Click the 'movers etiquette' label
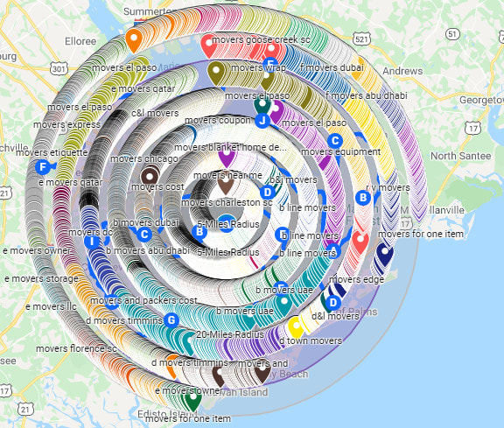The width and height of the screenshot is (504, 428). coord(52,152)
